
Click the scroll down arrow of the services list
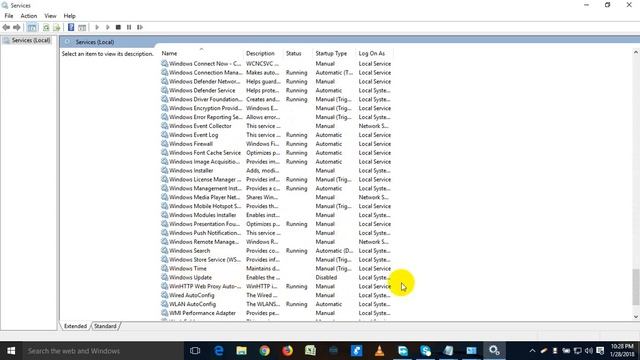[x=636, y=317]
